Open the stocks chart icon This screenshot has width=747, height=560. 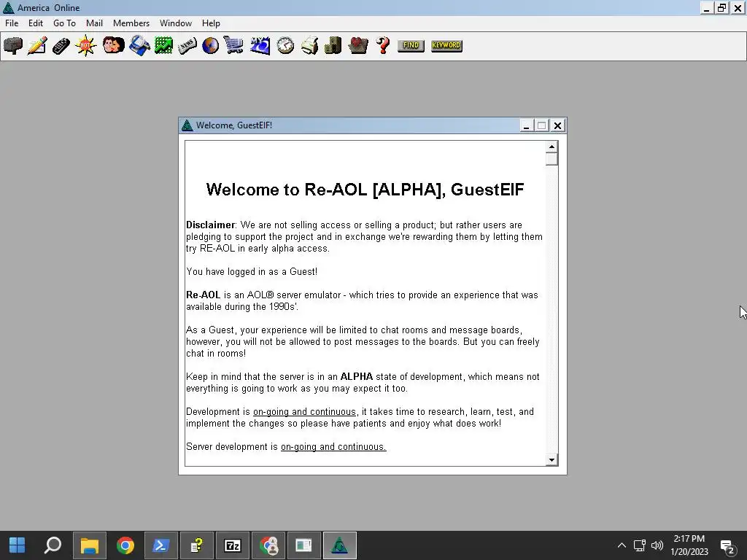click(163, 46)
